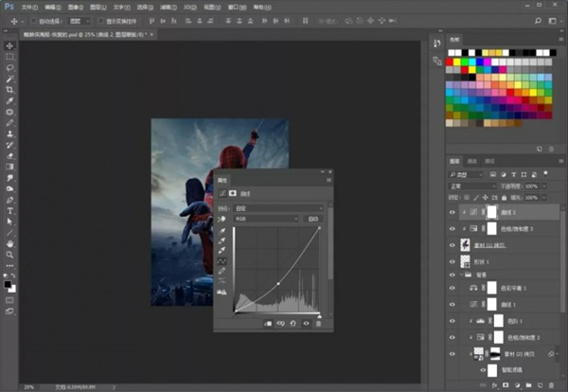This screenshot has height=392, width=568.
Task: Select the Horizontal Type tool
Action: click(10, 210)
